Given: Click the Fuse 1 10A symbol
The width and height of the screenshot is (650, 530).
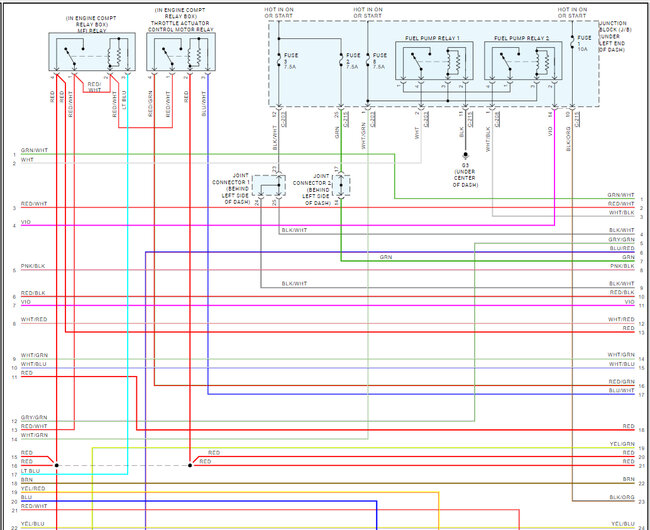Looking at the screenshot, I should pyautogui.click(x=572, y=41).
